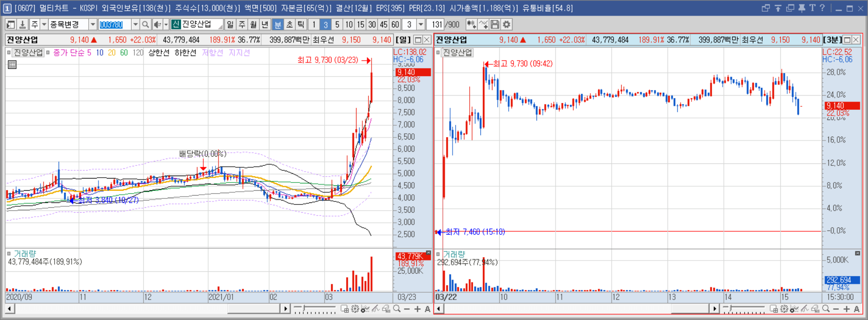Zoom in with plus on 3-minute chart
The height and width of the screenshot is (320, 868).
coord(847,309)
